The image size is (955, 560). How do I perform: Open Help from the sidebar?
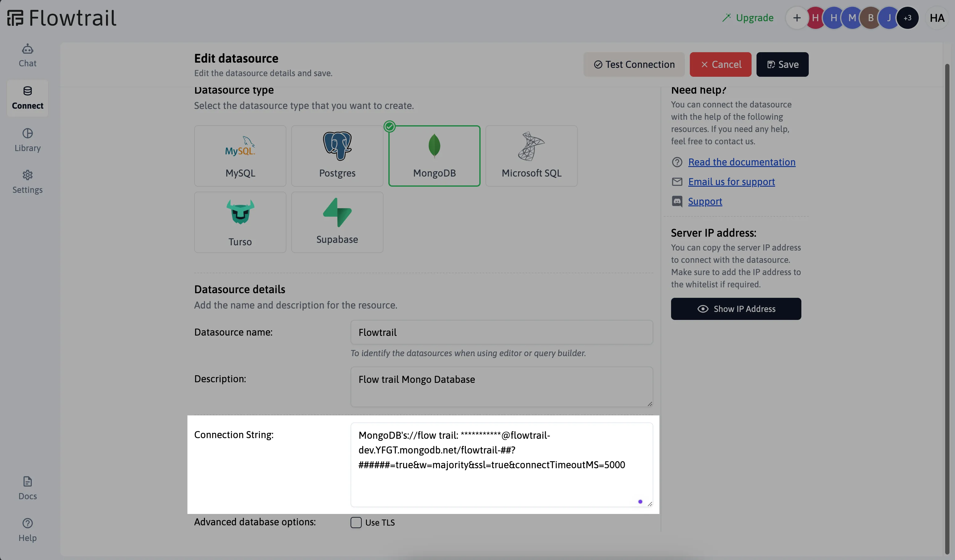tap(27, 530)
